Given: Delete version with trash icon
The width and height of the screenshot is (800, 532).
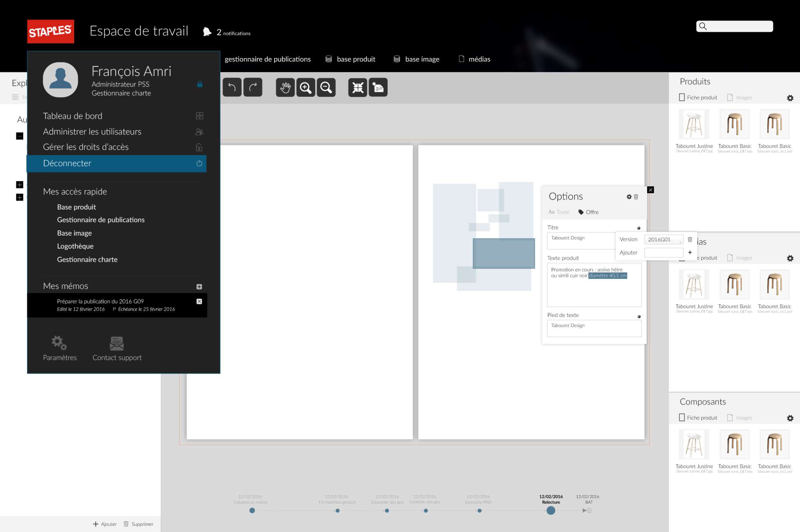Looking at the screenshot, I should click(690, 239).
